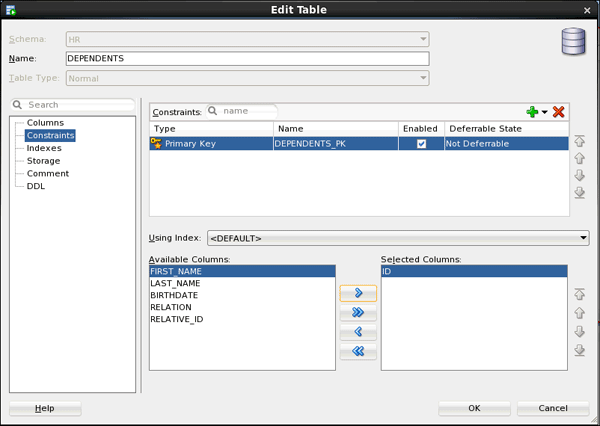Move constraint to top of list

point(580,141)
